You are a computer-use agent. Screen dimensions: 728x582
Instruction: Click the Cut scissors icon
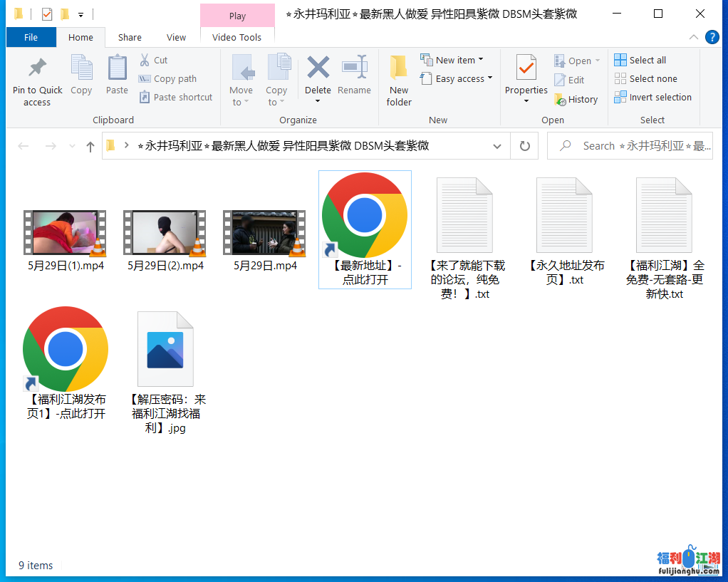coord(145,61)
